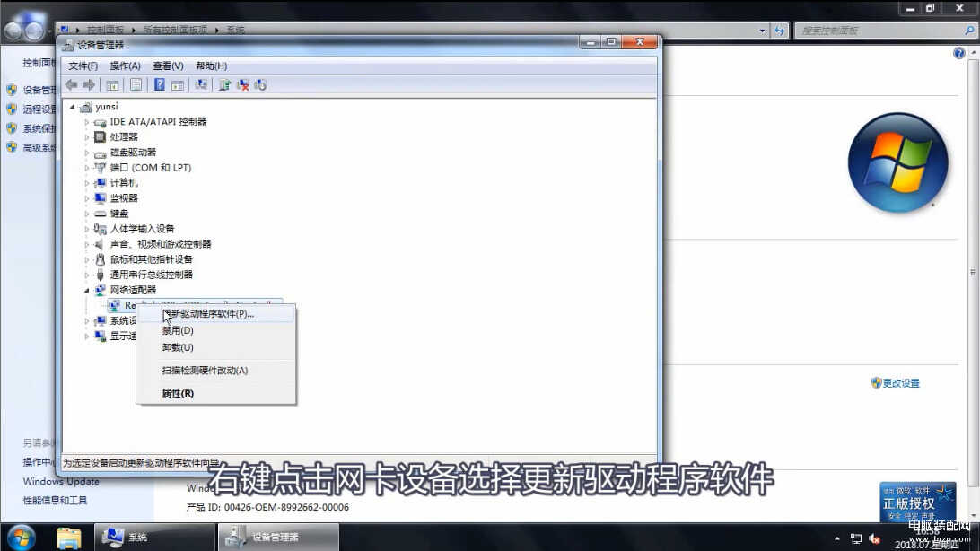The width and height of the screenshot is (980, 551).
Task: Expand the 键盘 node arrow
Action: pyautogui.click(x=87, y=214)
